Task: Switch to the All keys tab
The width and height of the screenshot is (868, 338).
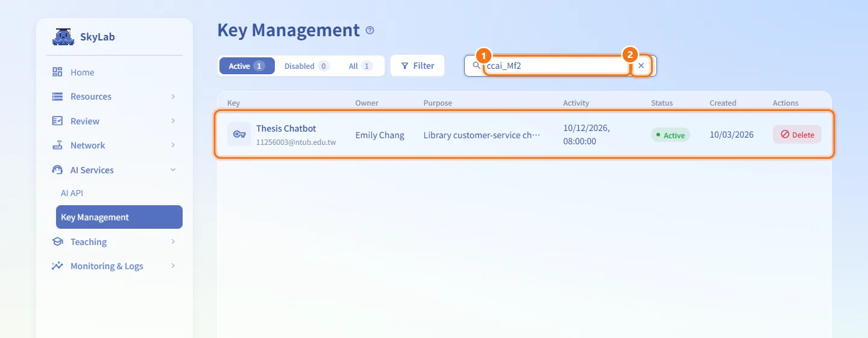Action: pyautogui.click(x=360, y=66)
